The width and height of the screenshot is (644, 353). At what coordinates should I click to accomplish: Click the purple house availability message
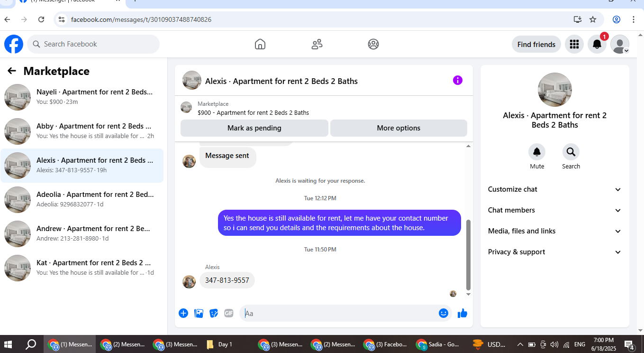[x=339, y=223]
